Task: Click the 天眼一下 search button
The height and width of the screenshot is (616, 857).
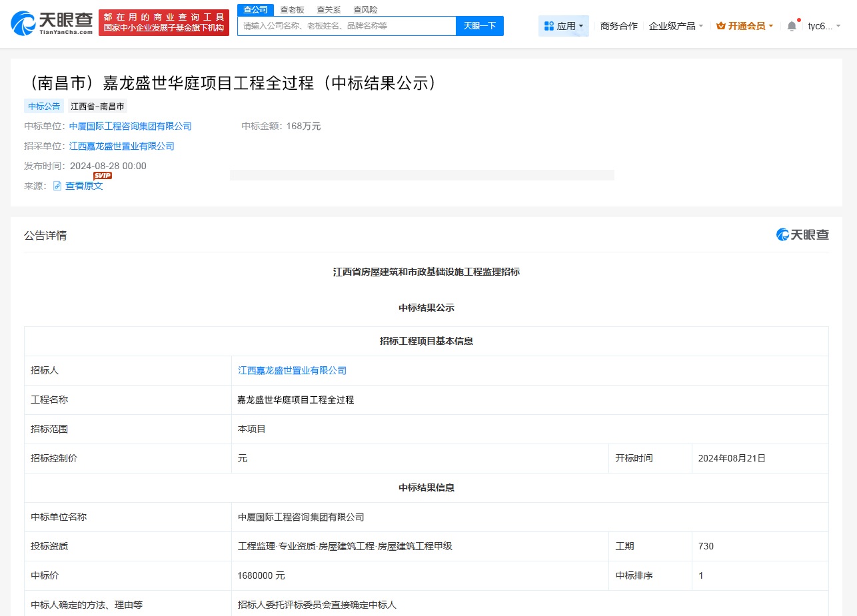Action: [x=480, y=26]
